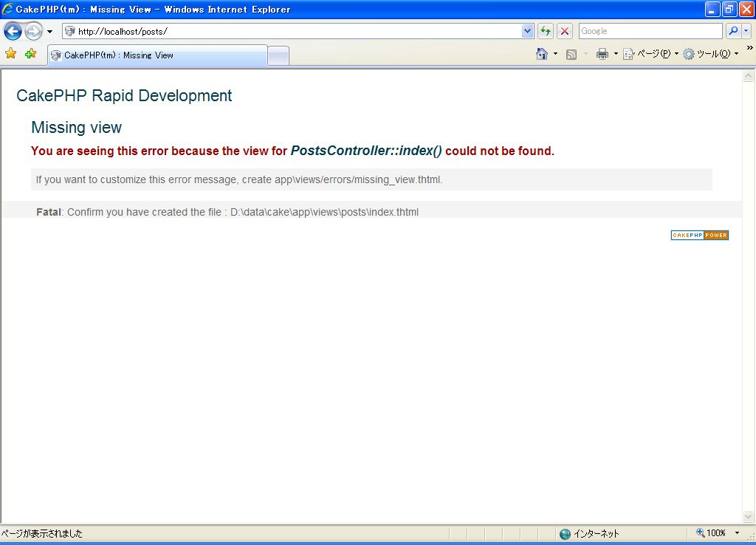Expand the address bar URL dropdown
The height and width of the screenshot is (545, 756).
(x=527, y=31)
